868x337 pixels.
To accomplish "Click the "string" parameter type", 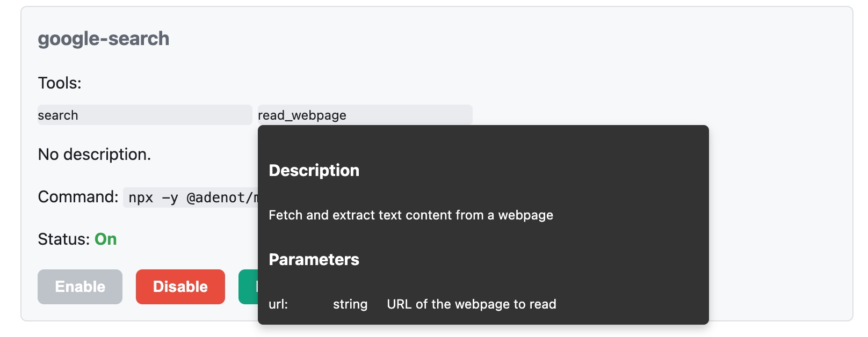I will (350, 304).
